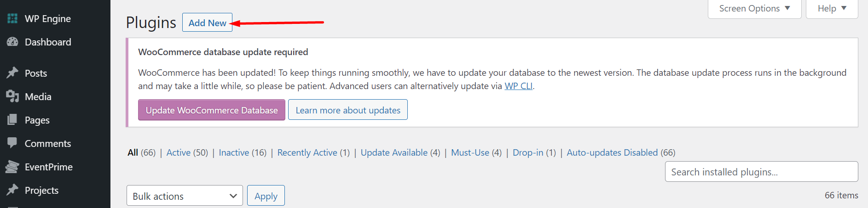The height and width of the screenshot is (208, 868).
Task: Click the Pages icon in sidebar
Action: (12, 120)
